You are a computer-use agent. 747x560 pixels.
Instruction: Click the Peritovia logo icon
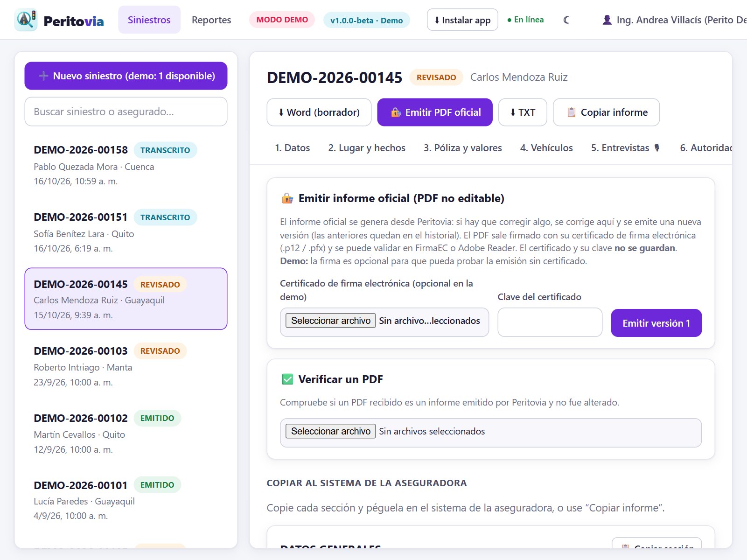click(x=26, y=20)
